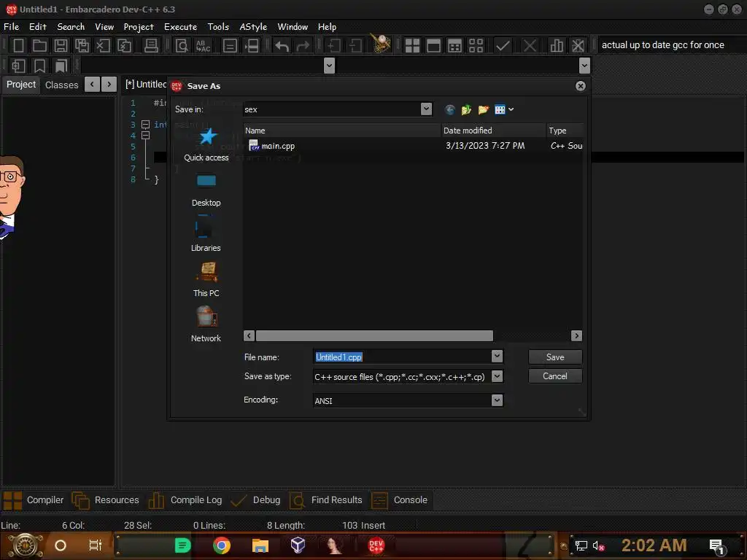The image size is (747, 560).
Task: Open the notification center in system tray
Action: [717, 546]
